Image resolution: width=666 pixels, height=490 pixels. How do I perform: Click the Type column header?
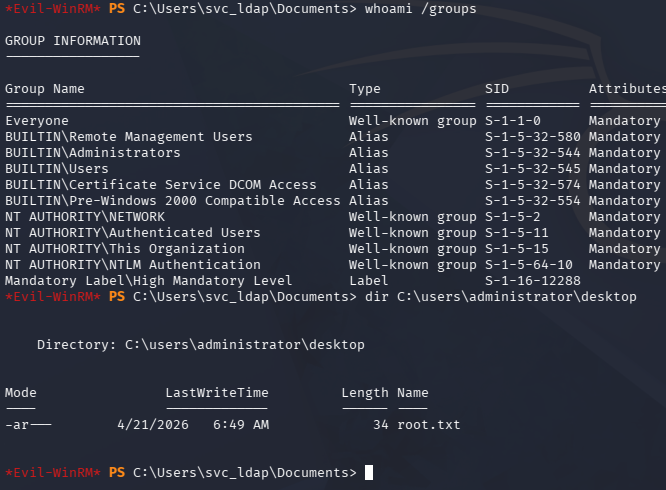pyautogui.click(x=365, y=89)
